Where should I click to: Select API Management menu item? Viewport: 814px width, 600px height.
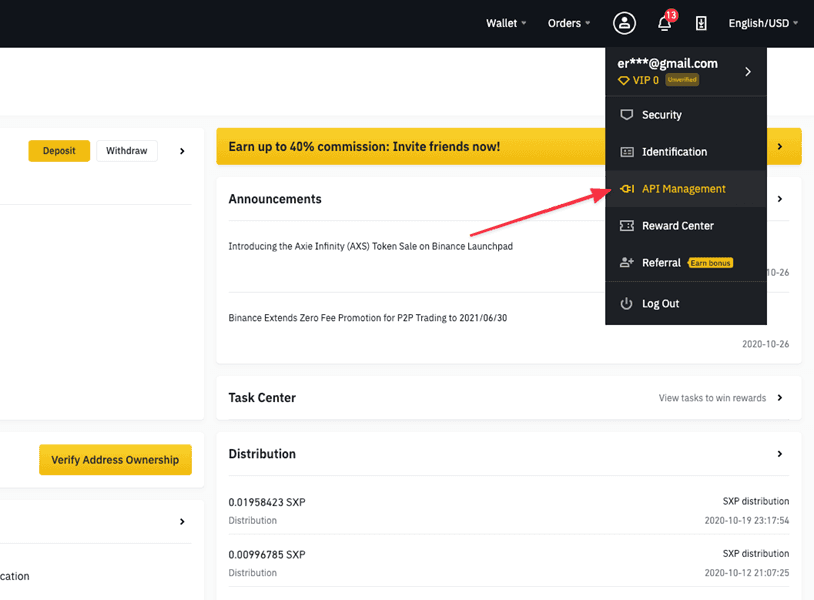(686, 189)
